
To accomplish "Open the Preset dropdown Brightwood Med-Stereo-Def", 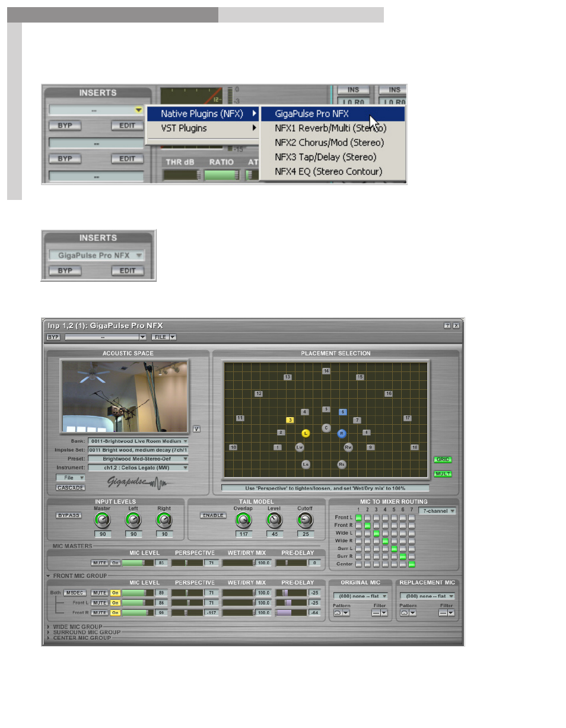I will pos(138,459).
